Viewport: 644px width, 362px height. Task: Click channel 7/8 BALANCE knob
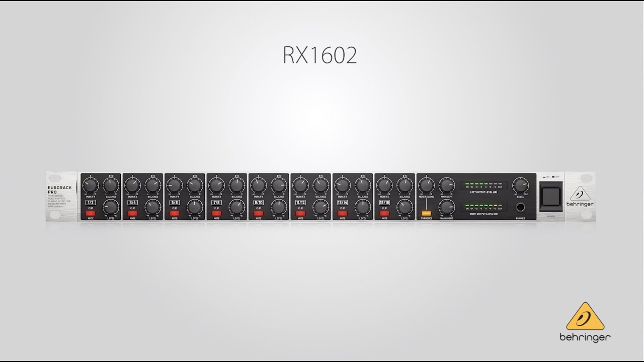tap(236, 186)
